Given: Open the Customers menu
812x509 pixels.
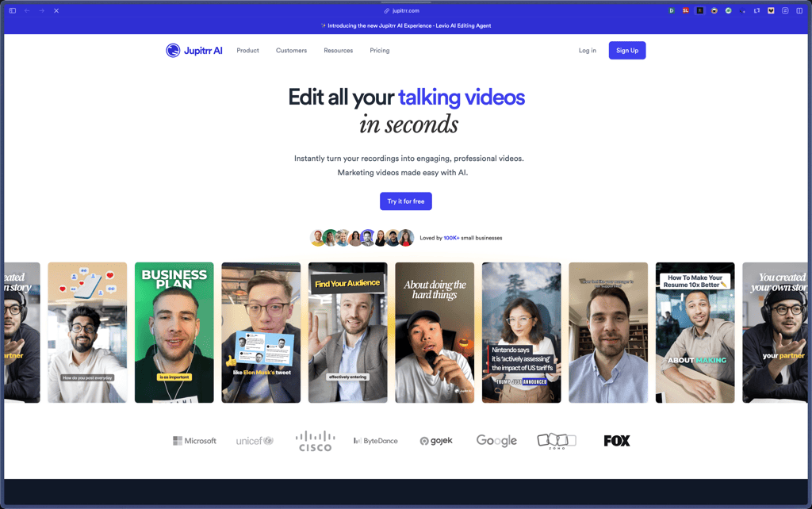Looking at the screenshot, I should coord(291,51).
